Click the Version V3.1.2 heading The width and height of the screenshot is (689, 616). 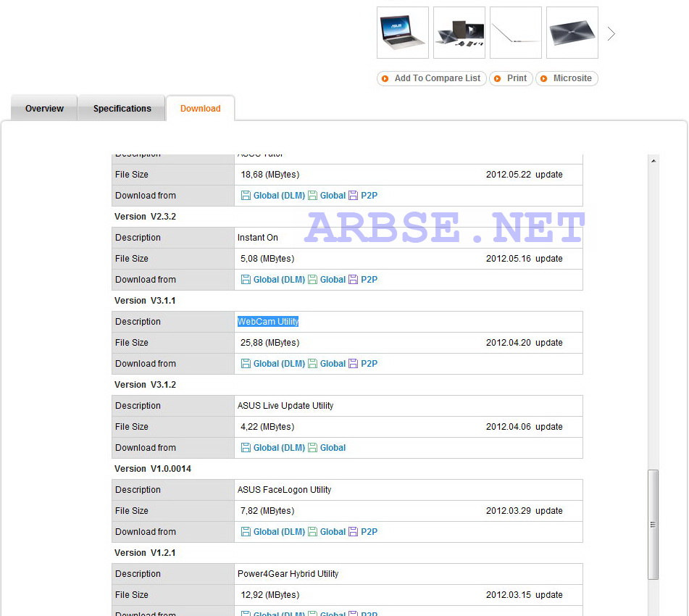145,384
